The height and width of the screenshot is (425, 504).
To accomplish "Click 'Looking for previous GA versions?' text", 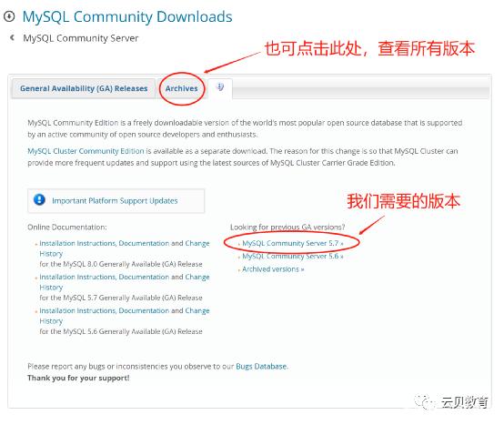I will (x=287, y=227).
